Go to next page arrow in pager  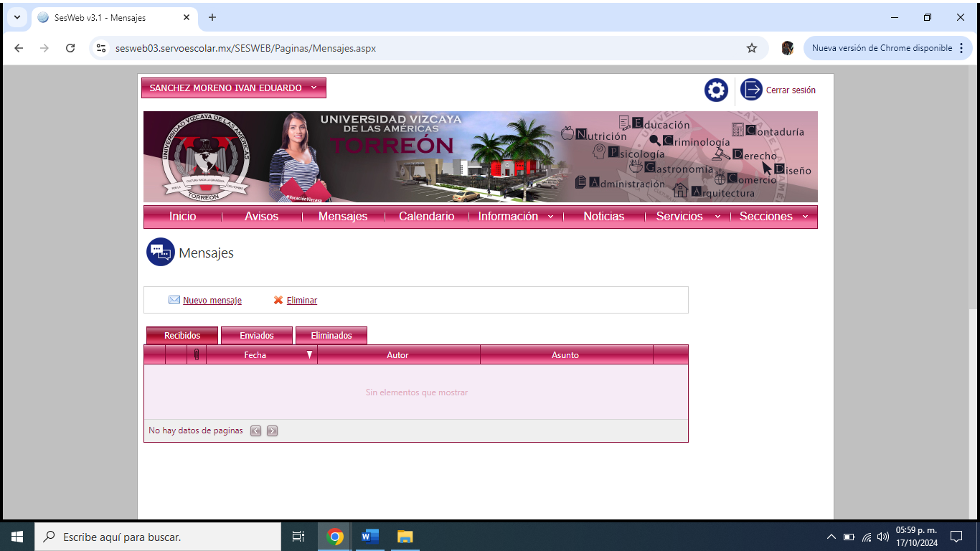tap(272, 431)
